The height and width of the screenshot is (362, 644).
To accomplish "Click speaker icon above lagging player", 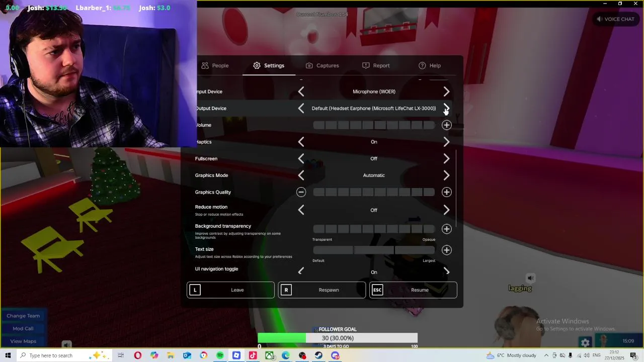I will tap(530, 278).
